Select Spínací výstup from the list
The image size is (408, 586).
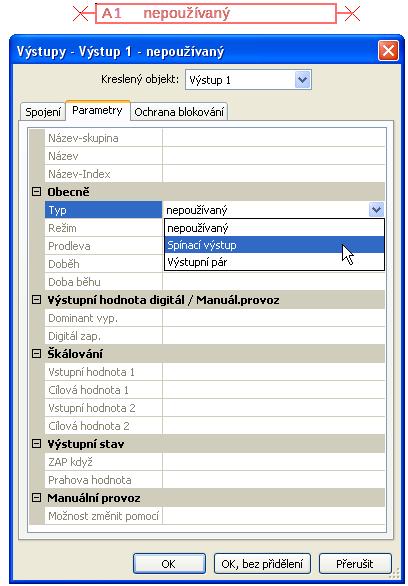[x=274, y=245]
